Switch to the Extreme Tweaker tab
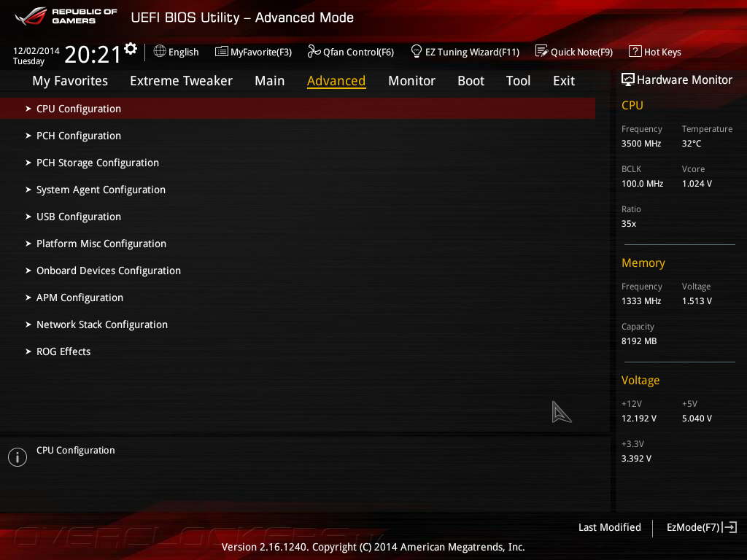The height and width of the screenshot is (560, 747). pos(181,81)
